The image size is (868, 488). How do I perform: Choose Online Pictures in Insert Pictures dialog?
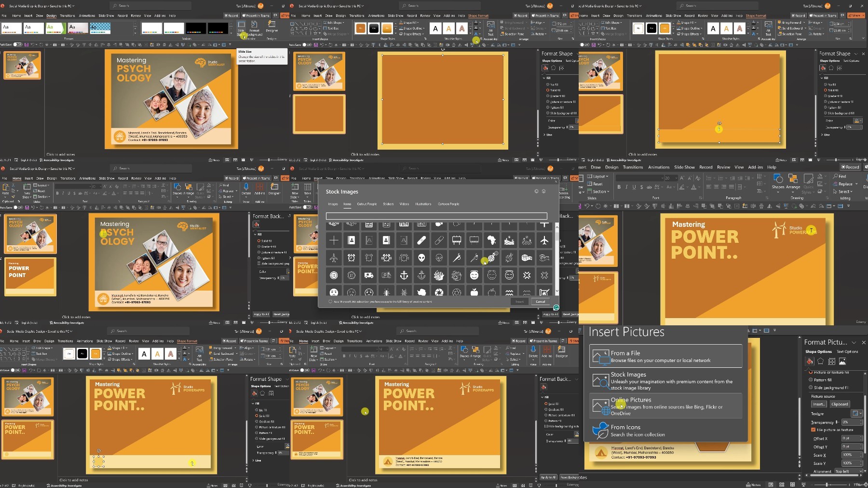click(665, 406)
